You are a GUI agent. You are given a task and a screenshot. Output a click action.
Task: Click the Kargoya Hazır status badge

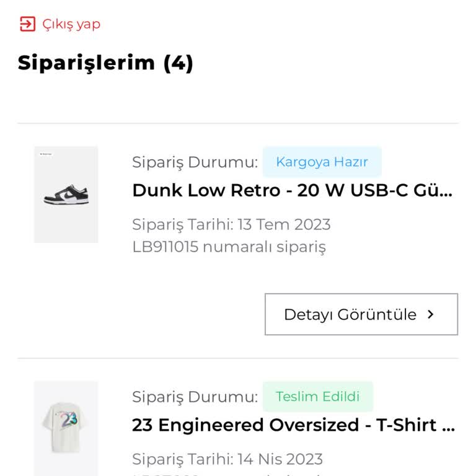(x=322, y=162)
